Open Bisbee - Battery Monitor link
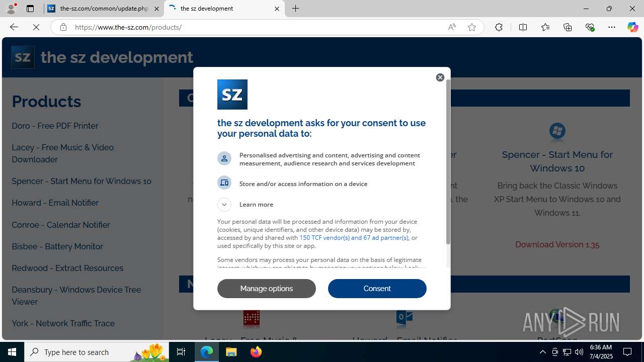Screen dimensions: 644x362 pyautogui.click(x=57, y=246)
